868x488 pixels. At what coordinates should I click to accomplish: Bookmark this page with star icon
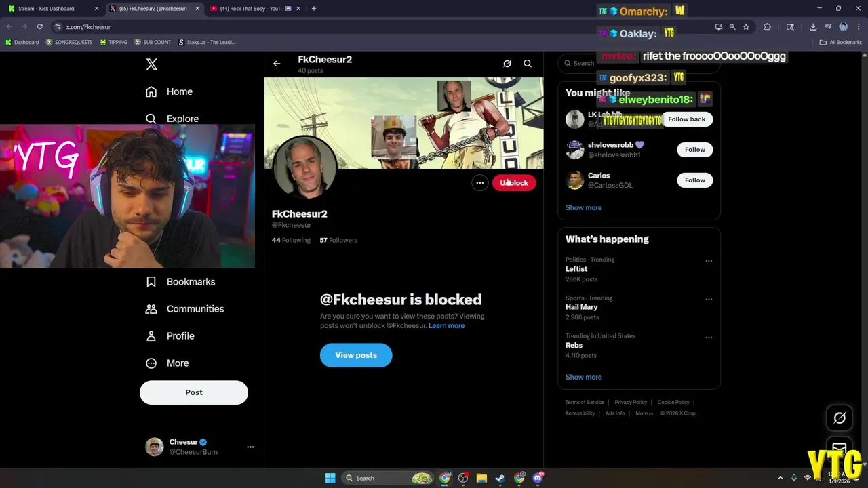746,27
